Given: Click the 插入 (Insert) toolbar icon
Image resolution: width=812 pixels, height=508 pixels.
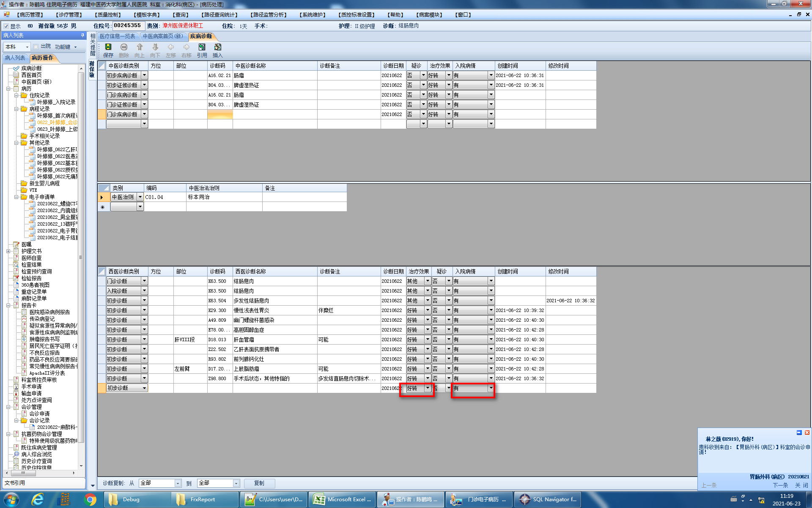Looking at the screenshot, I should pos(218,47).
